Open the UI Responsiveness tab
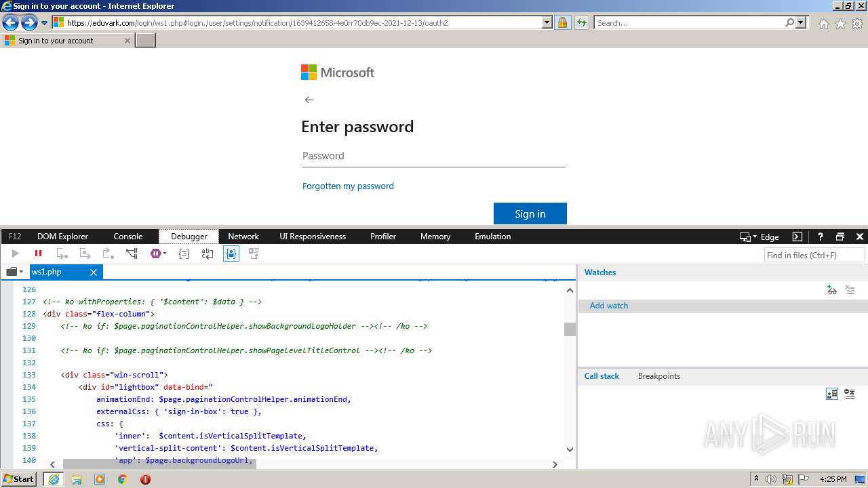The height and width of the screenshot is (488, 868). 313,237
